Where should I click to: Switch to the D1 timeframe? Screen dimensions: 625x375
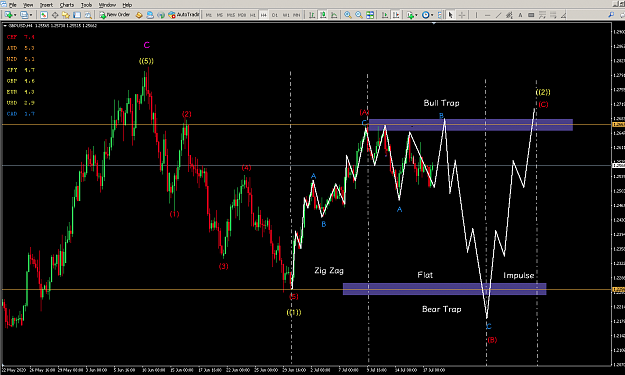pos(275,15)
